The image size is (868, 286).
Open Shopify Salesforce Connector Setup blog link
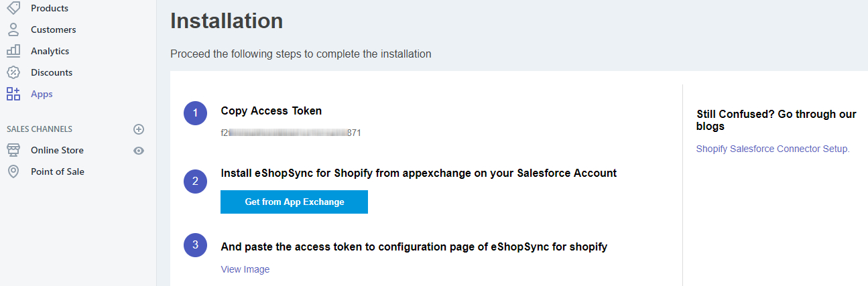pos(773,149)
